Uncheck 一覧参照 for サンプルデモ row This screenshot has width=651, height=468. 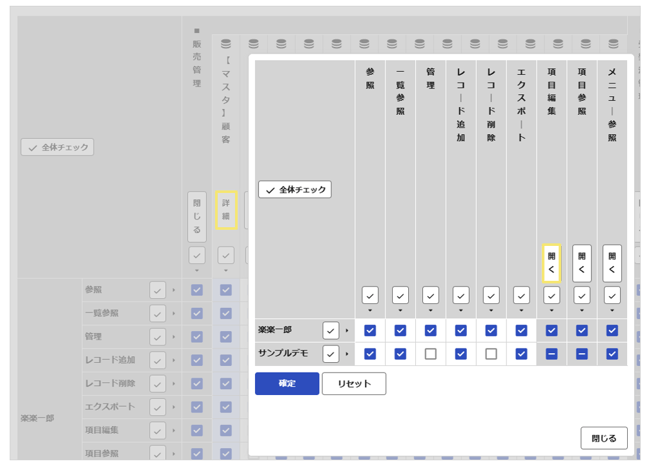[x=400, y=354]
